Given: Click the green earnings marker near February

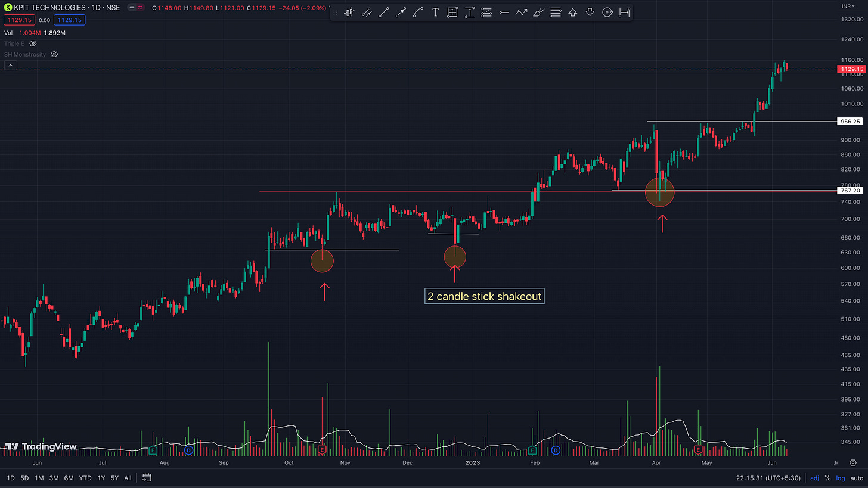Looking at the screenshot, I should point(532,449).
